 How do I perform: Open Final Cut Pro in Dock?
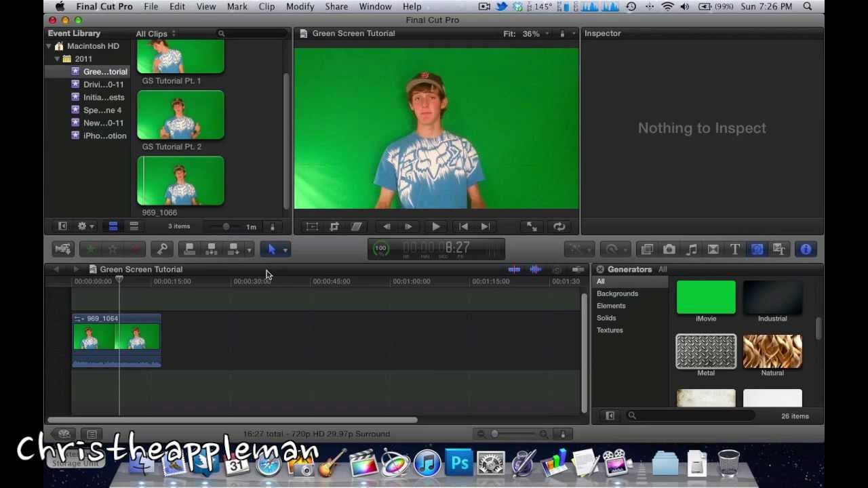[363, 464]
